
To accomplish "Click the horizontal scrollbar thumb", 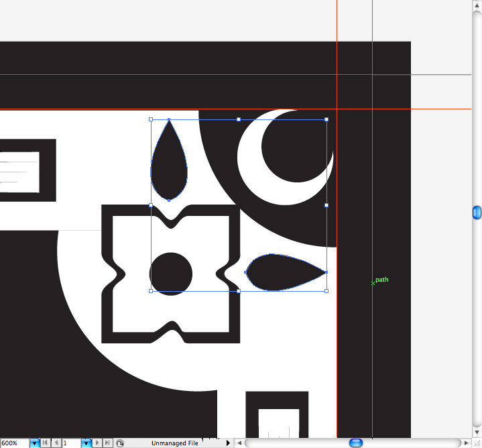I will coord(356,443).
